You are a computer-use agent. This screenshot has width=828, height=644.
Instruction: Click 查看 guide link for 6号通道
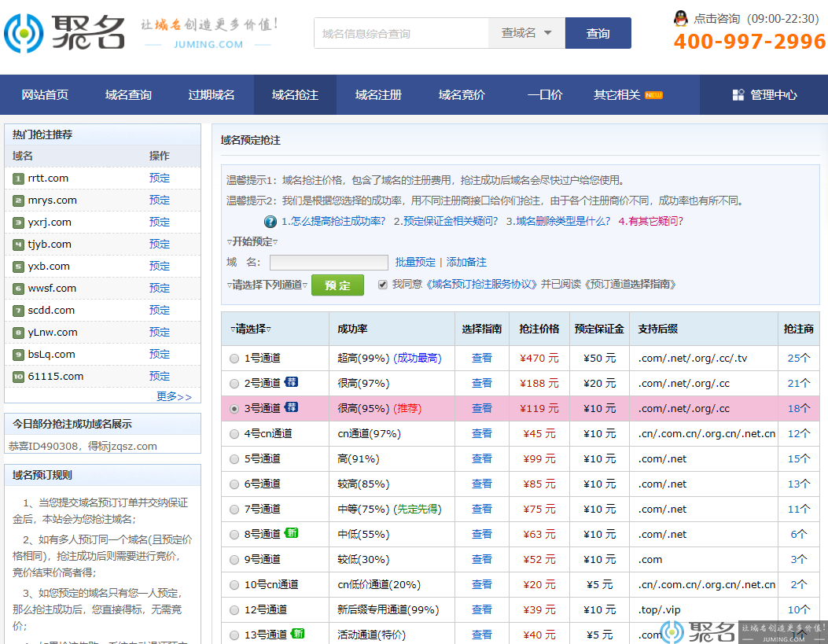point(481,484)
